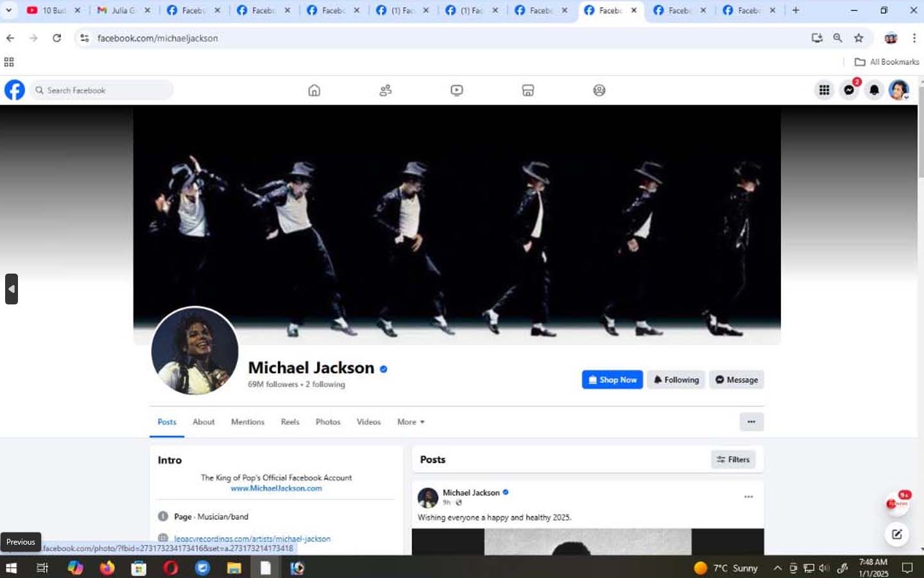Switch to the Posts tab
The image size is (924, 578).
[167, 422]
